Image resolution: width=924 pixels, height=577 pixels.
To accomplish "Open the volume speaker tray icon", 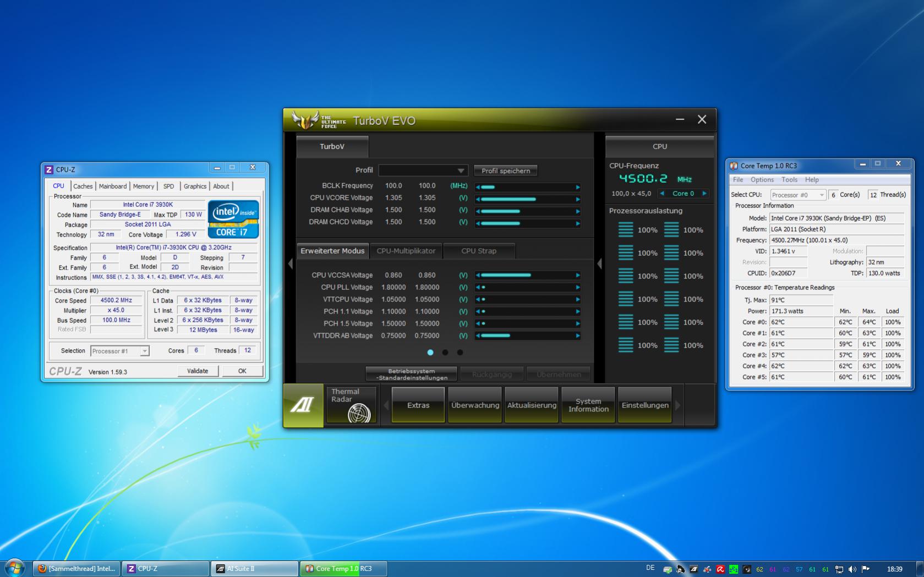I will point(852,569).
